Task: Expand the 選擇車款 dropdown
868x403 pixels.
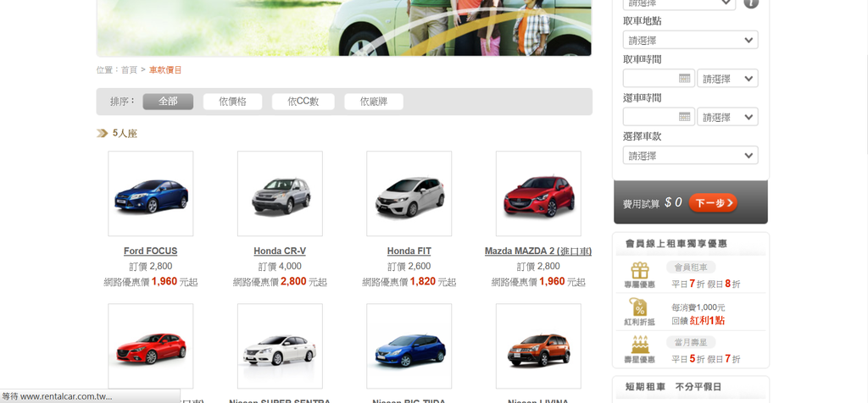Action: 690,155
